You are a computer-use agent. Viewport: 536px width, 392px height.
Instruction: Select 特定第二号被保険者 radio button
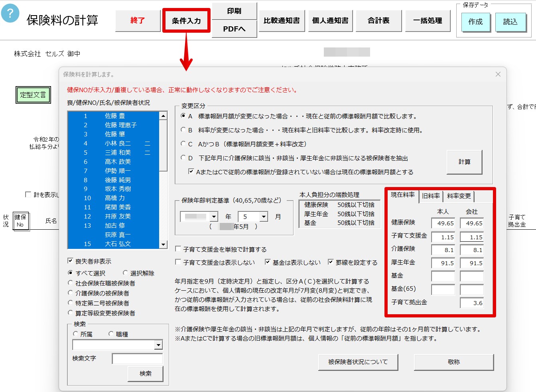pyautogui.click(x=71, y=303)
